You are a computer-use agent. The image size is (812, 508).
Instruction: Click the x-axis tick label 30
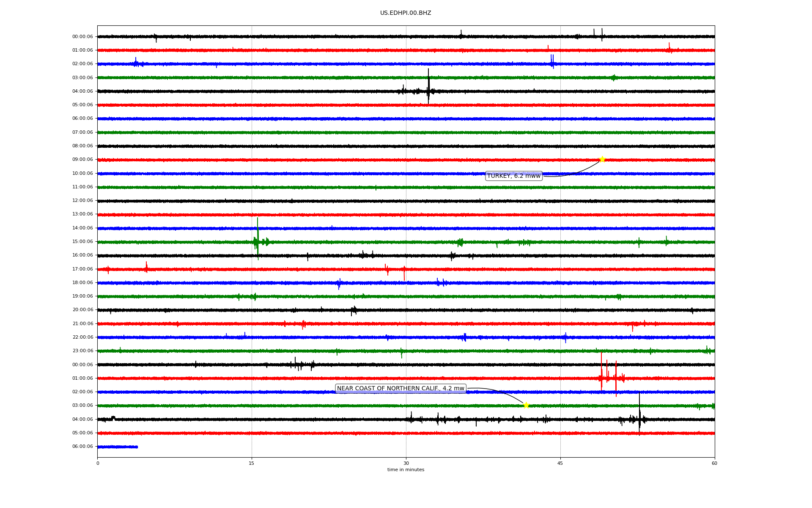coord(406,463)
